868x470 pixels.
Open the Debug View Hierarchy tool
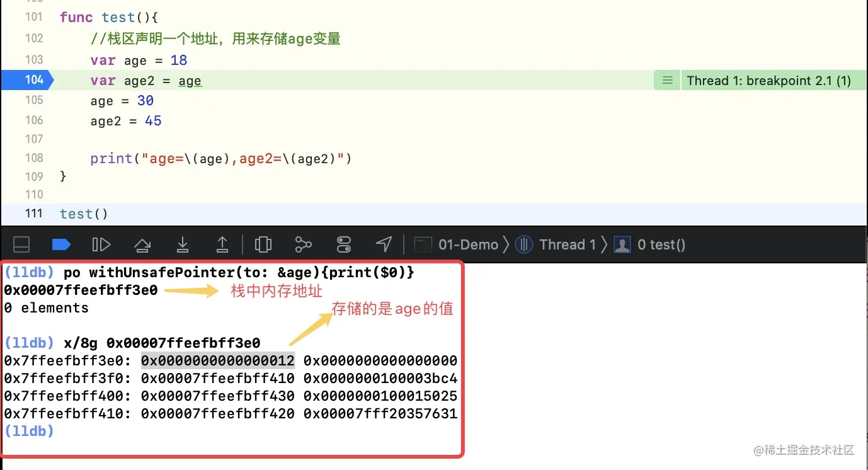pyautogui.click(x=263, y=244)
